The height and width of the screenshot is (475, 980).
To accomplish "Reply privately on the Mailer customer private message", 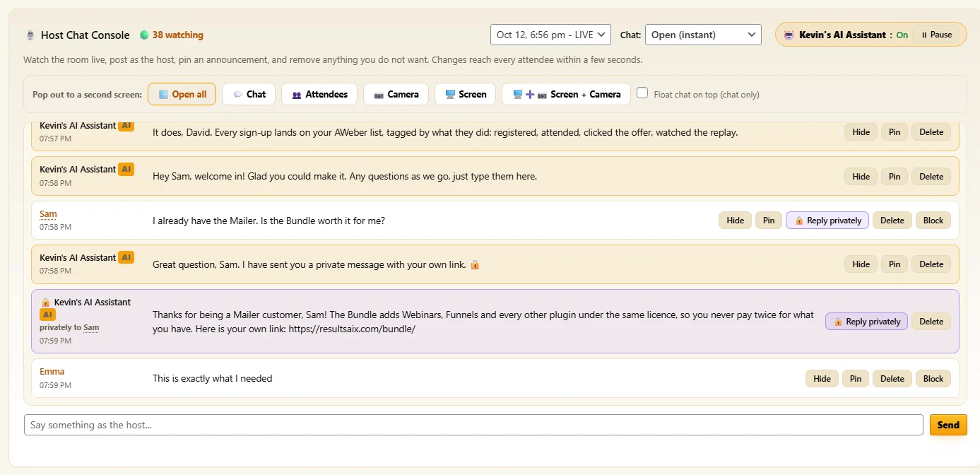I will coord(866,322).
